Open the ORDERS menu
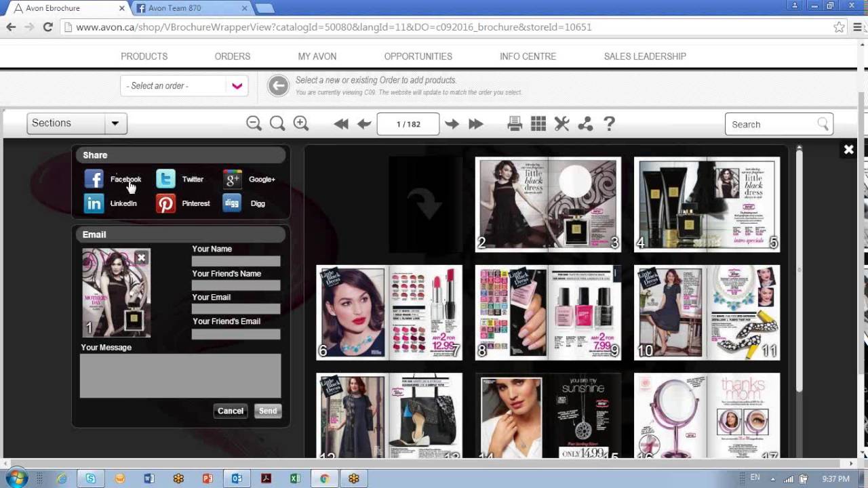Viewport: 868px width, 488px height. click(233, 56)
